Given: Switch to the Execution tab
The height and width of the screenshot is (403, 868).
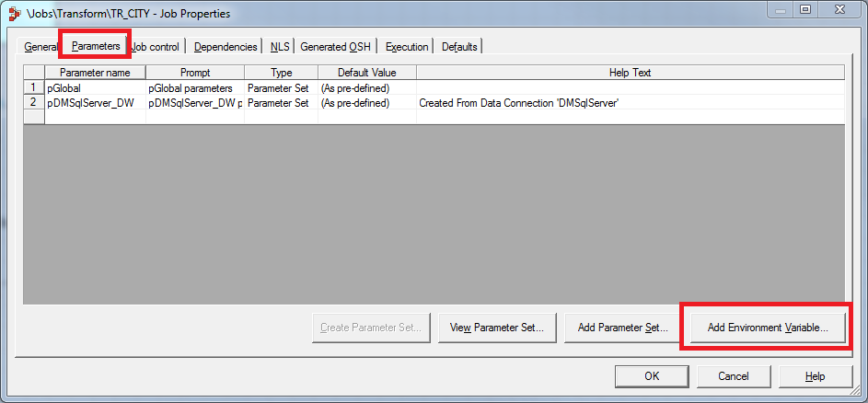Looking at the screenshot, I should pos(407,47).
